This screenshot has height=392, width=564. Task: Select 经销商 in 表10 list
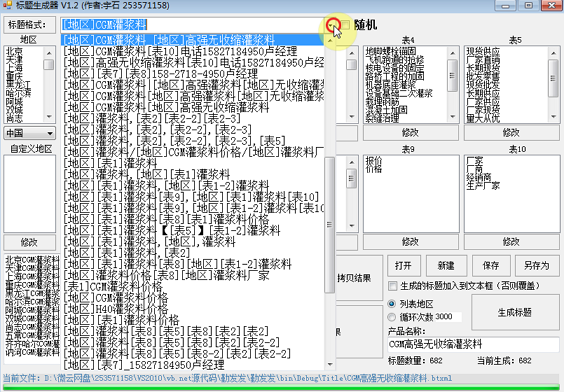(479, 177)
